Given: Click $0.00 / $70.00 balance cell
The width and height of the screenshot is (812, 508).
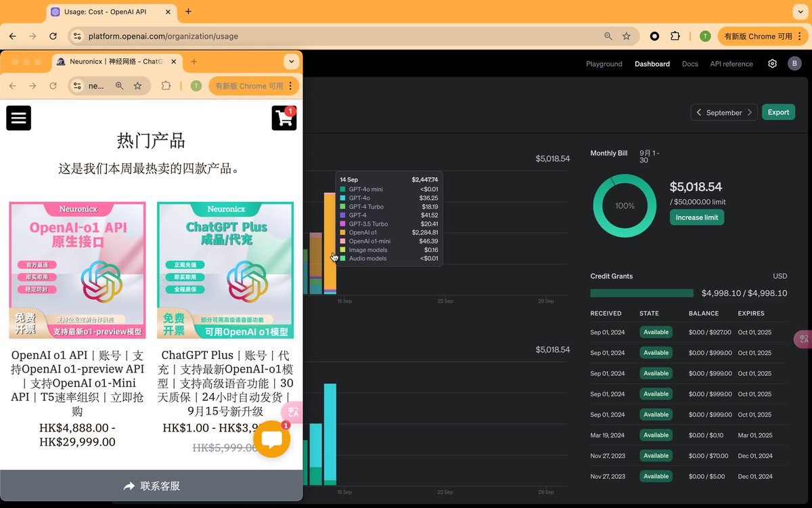Looking at the screenshot, I should (x=708, y=456).
